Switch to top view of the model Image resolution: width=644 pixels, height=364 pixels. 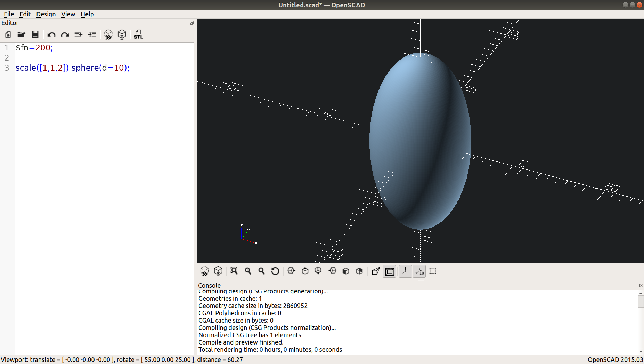point(305,271)
